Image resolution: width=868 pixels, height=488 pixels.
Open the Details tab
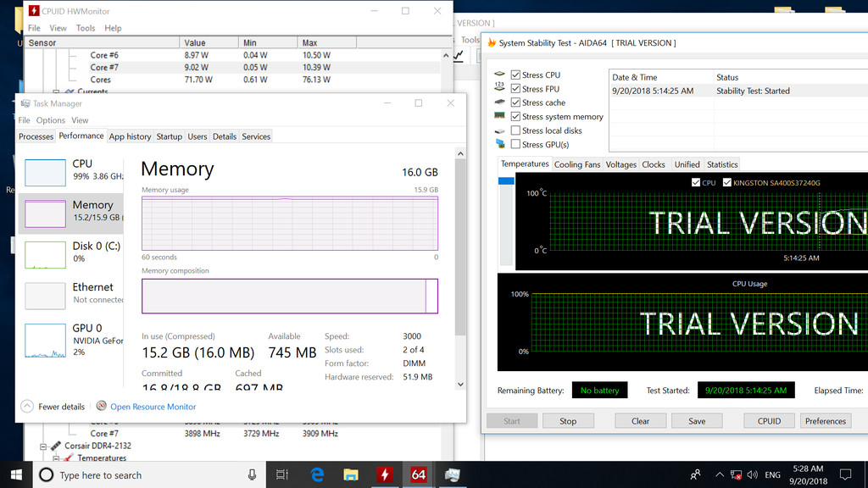tap(224, 136)
